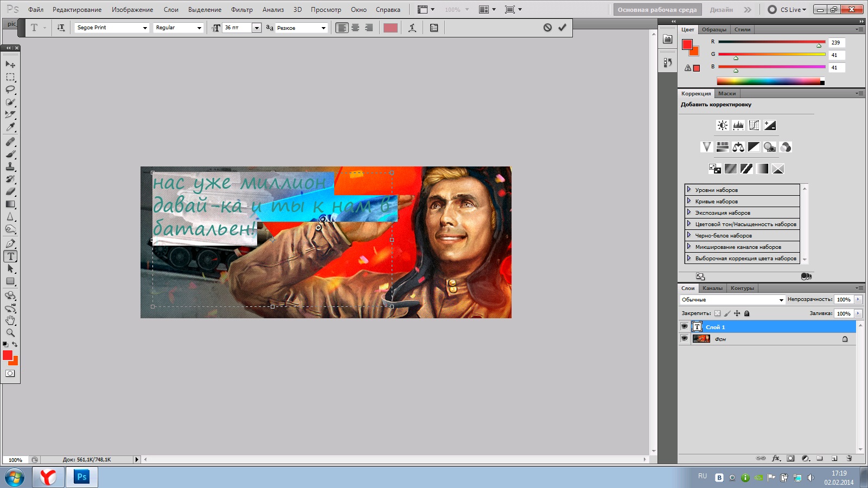Select the Lasso tool in toolbox
This screenshot has width=868, height=488.
[x=10, y=89]
